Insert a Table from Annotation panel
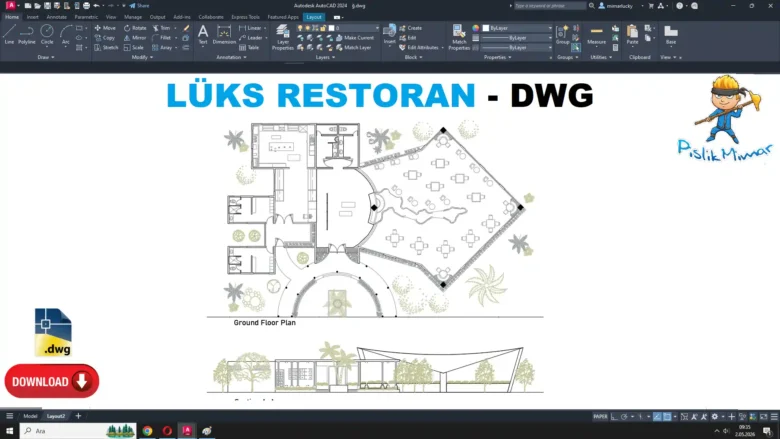The width and height of the screenshot is (780, 439). click(249, 48)
